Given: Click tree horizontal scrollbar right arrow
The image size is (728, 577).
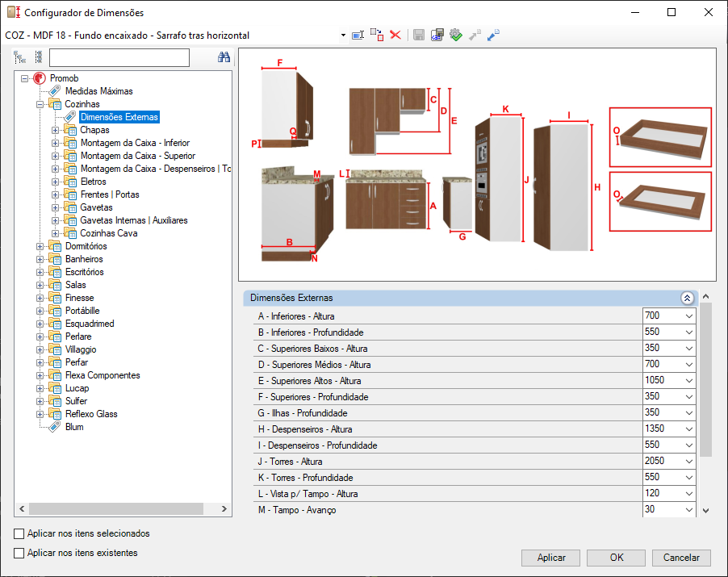Looking at the screenshot, I should coord(224,508).
